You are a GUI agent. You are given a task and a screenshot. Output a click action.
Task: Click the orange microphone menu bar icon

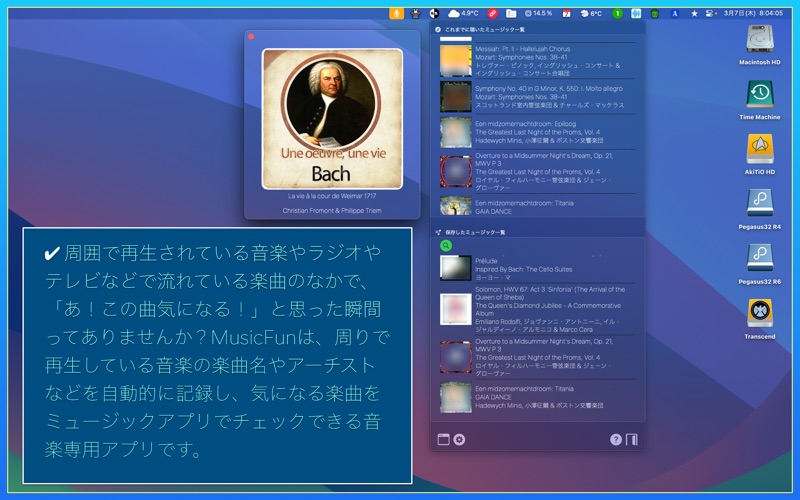tap(396, 14)
